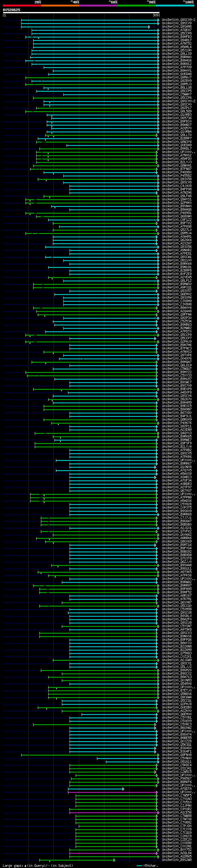Select hit UniRef100_Q9M5J4

177,233
